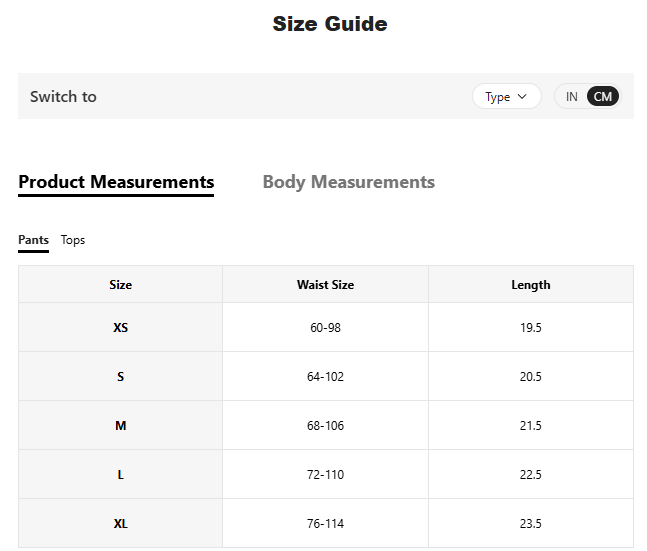647x551 pixels.
Task: Click the Switch to label
Action: (x=63, y=97)
